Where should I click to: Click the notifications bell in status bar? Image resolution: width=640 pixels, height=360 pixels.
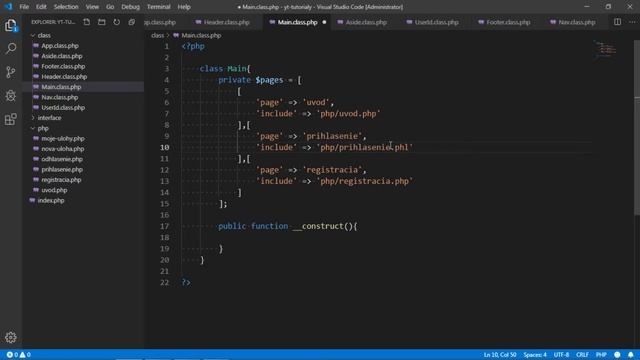(631, 355)
